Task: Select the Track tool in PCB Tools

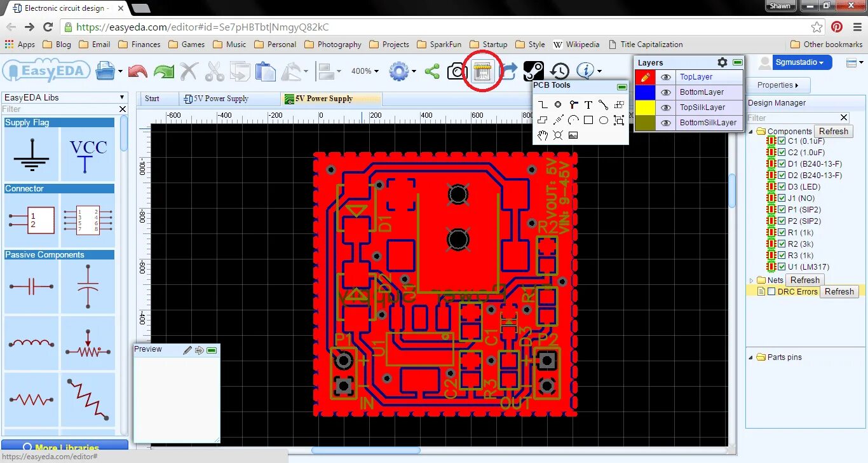Action: click(543, 104)
